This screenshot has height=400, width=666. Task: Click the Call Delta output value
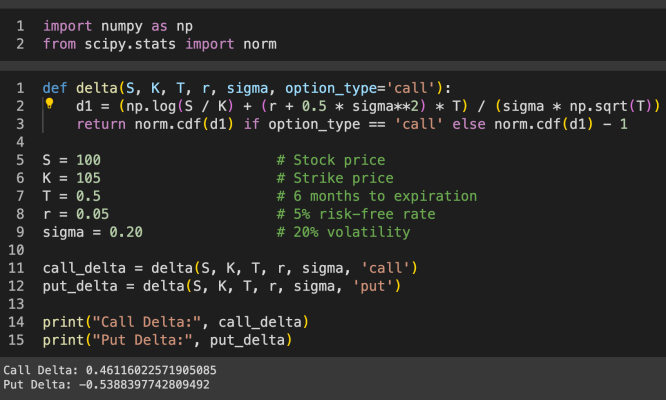point(151,370)
